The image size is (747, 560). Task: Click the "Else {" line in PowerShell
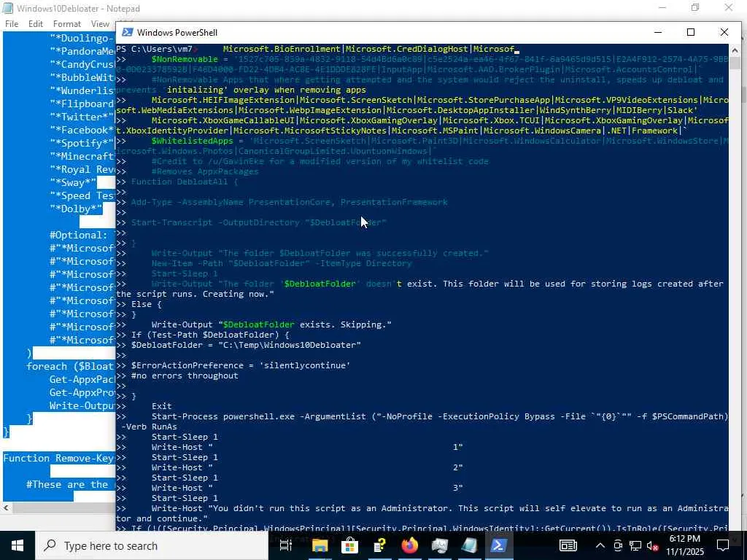pyautogui.click(x=146, y=304)
